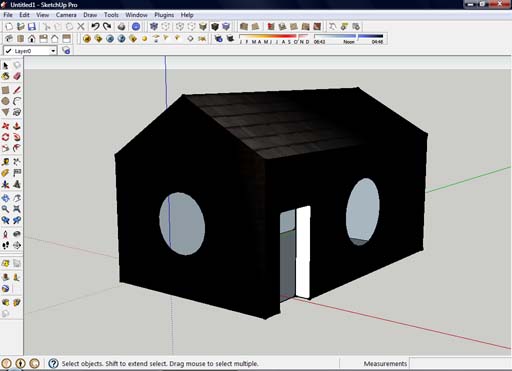Open the View menu
This screenshot has width=512, height=371.
[43, 15]
